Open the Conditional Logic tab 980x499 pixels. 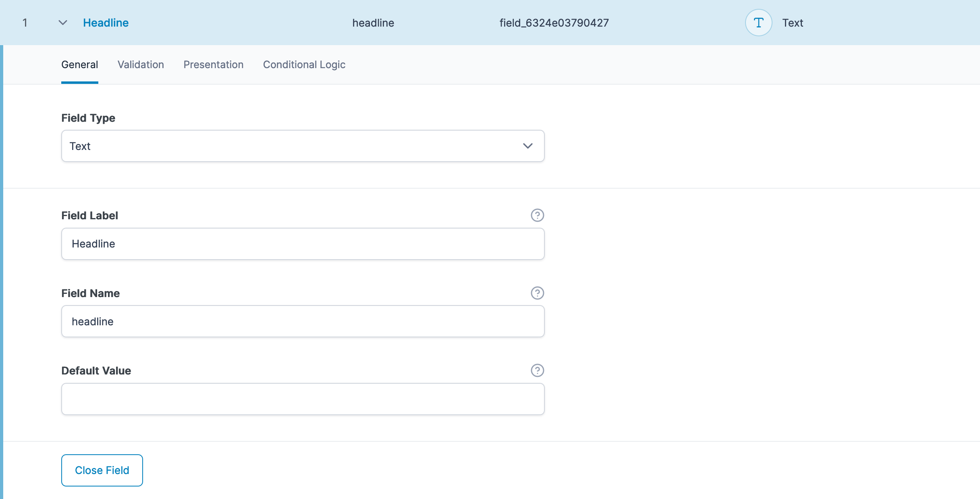(304, 64)
